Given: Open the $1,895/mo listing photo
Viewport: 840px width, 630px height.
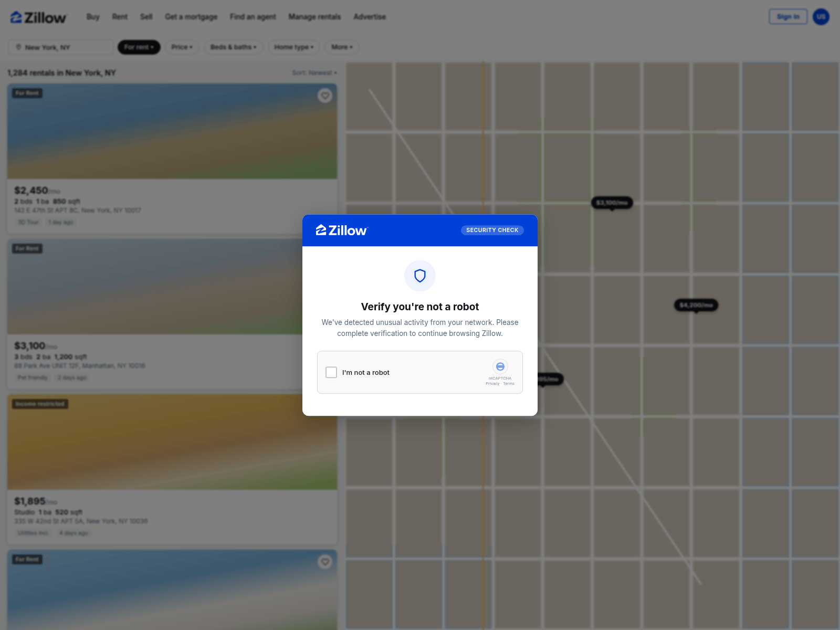Looking at the screenshot, I should click(x=172, y=442).
